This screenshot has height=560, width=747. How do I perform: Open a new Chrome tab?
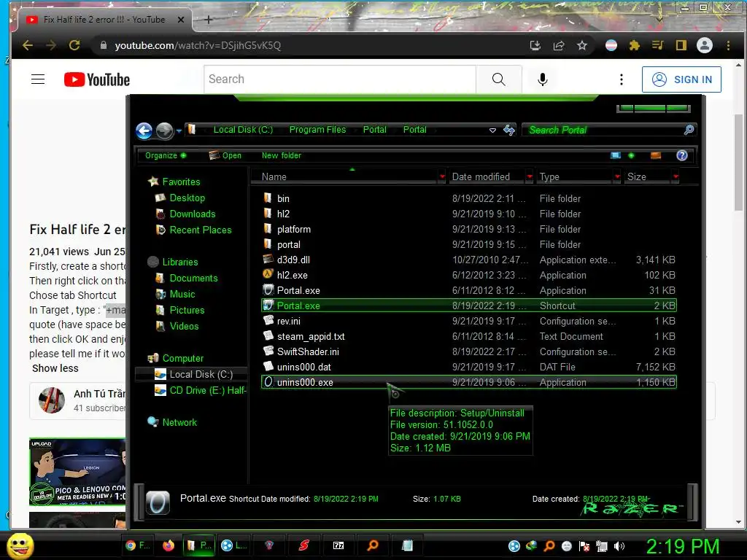point(208,20)
